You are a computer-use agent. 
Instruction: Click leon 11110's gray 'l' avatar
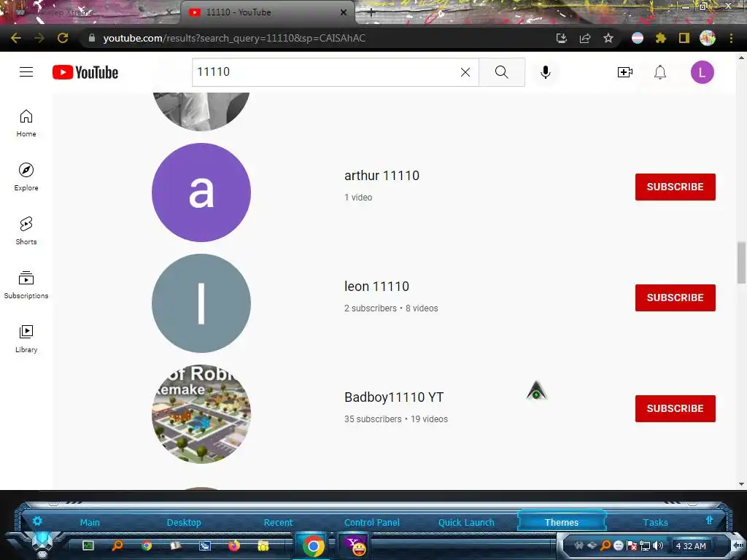[x=201, y=303]
